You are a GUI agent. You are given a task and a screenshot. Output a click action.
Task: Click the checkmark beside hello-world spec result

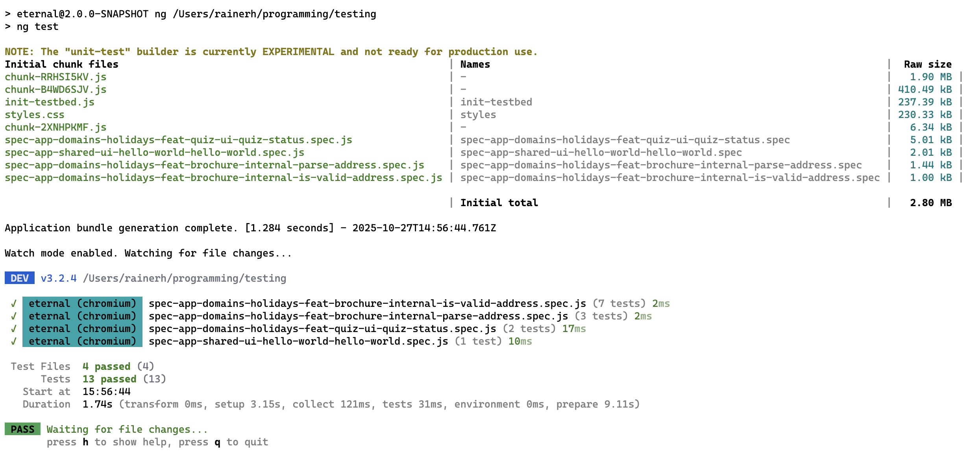(14, 341)
